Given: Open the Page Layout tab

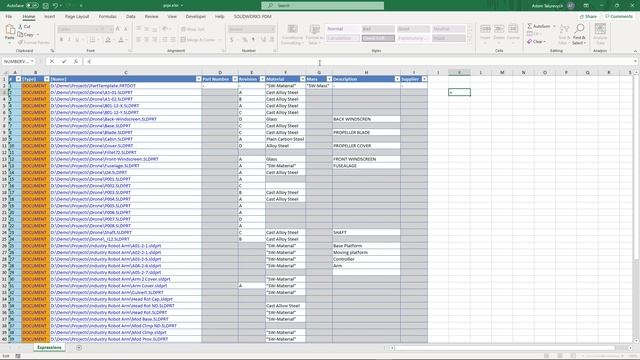Looking at the screenshot, I should 77,16.
